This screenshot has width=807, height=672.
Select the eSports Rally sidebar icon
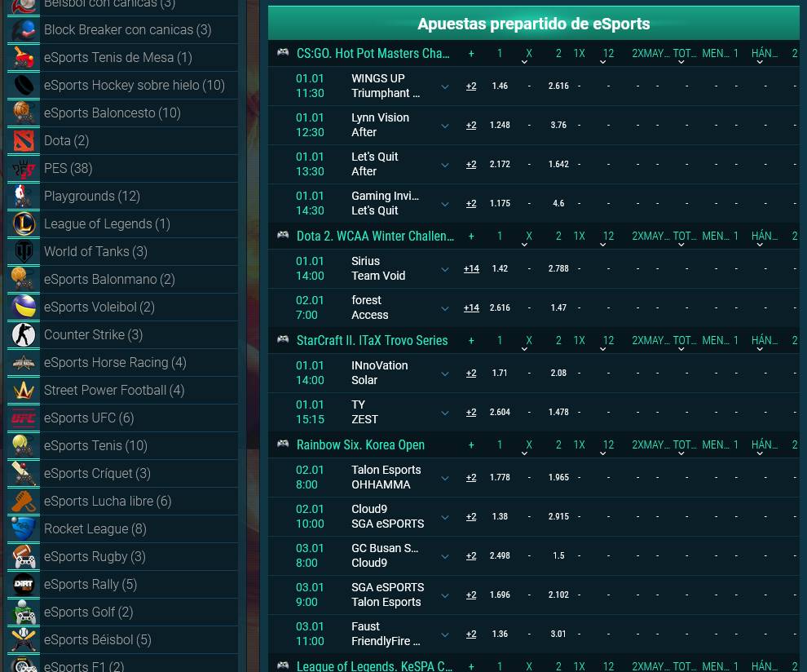[x=24, y=584]
